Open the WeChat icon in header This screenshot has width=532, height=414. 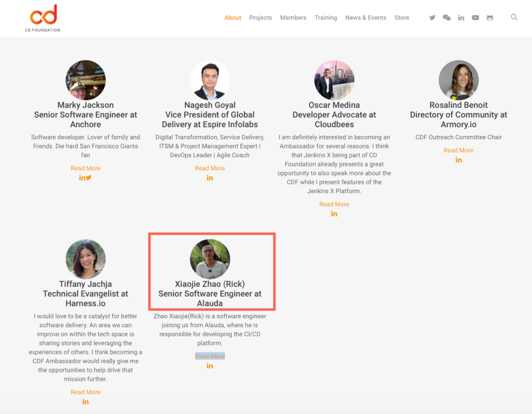446,18
